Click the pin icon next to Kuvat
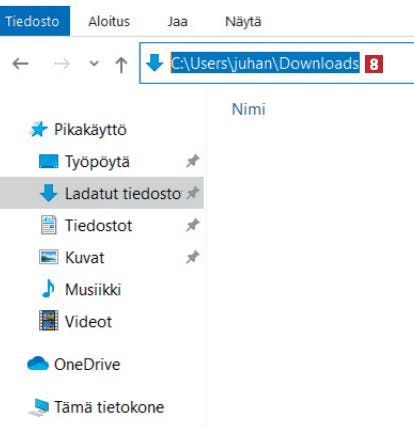The image size is (414, 427). tap(193, 257)
